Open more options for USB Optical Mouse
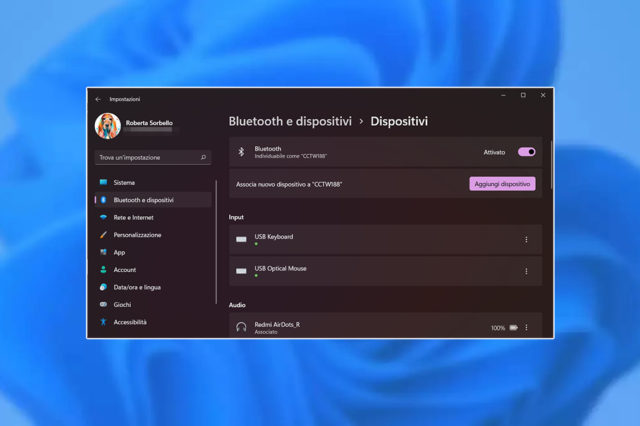This screenshot has height=426, width=640. point(526,271)
